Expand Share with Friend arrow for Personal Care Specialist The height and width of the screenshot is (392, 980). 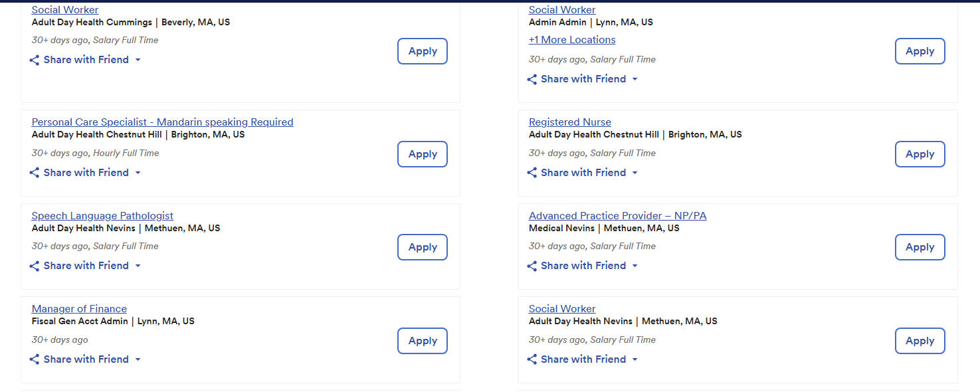point(138,173)
